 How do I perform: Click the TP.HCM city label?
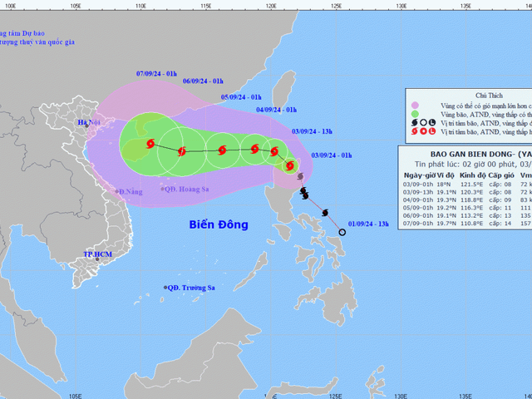tap(97, 253)
